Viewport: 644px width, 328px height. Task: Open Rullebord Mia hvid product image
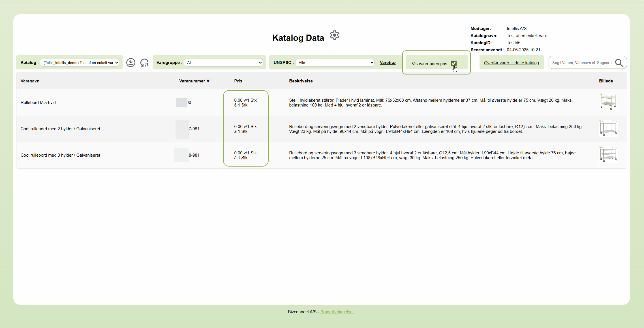tap(608, 102)
